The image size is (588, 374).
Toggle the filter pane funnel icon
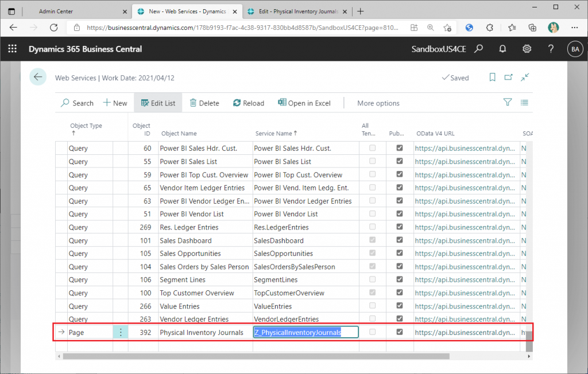pos(508,102)
